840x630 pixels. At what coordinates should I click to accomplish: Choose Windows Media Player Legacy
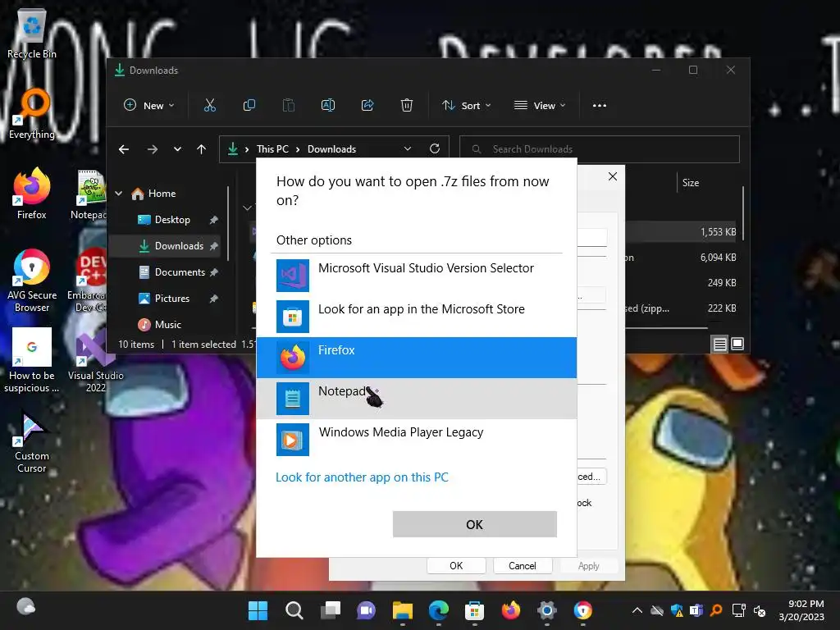[416, 440]
